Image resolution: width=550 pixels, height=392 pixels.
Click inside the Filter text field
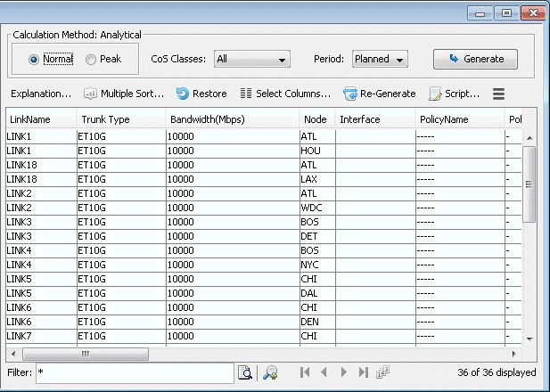click(134, 372)
